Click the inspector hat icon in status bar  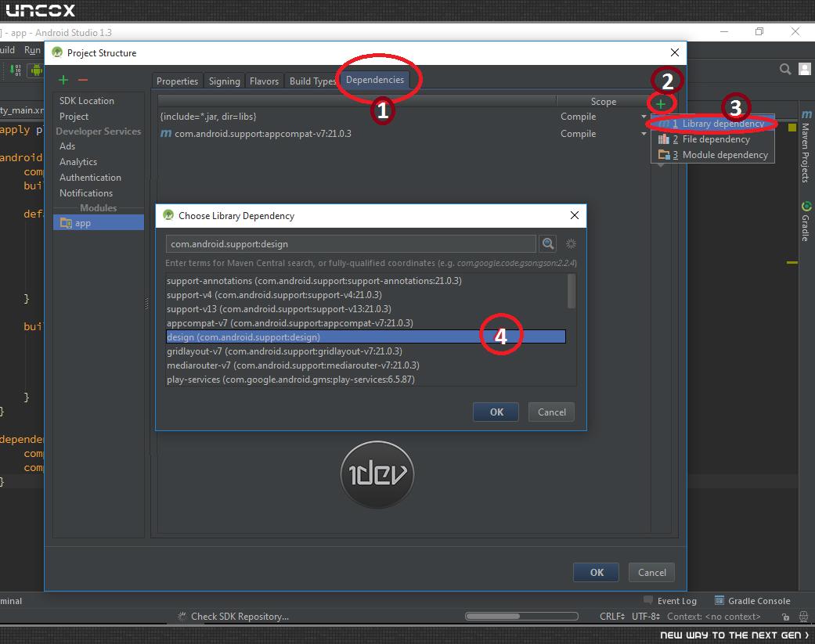tap(803, 617)
